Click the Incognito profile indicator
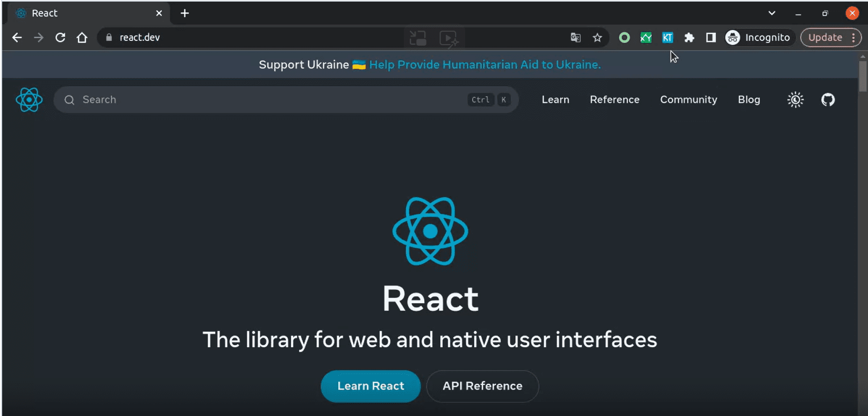This screenshot has height=416, width=868. point(758,38)
